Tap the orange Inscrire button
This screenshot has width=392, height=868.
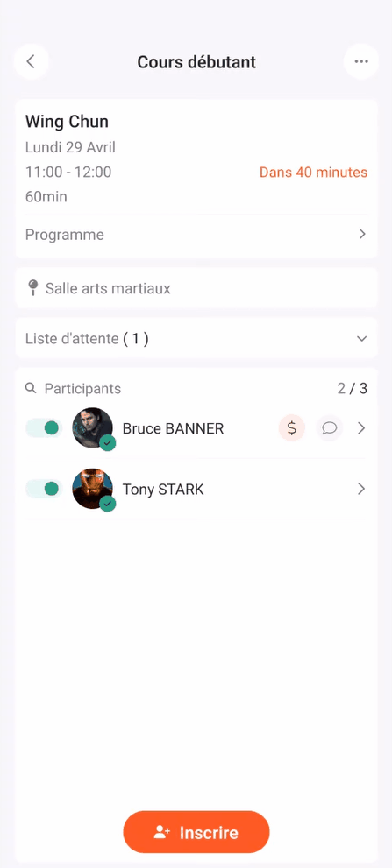196,832
